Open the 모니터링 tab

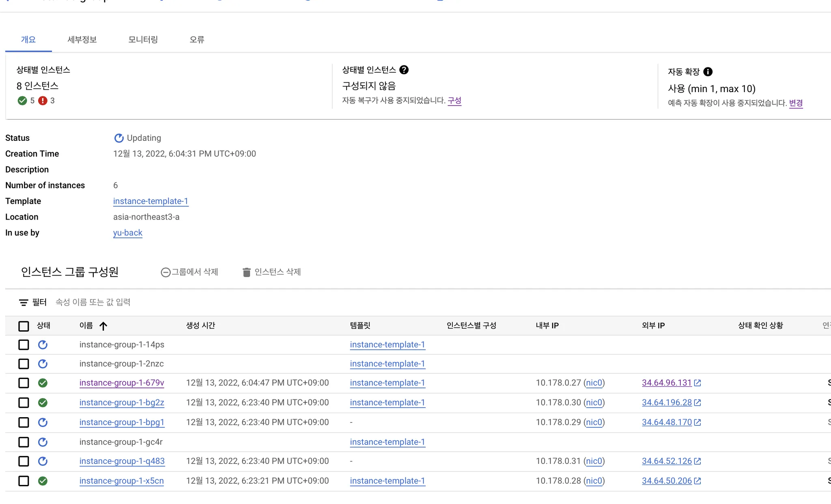[143, 39]
